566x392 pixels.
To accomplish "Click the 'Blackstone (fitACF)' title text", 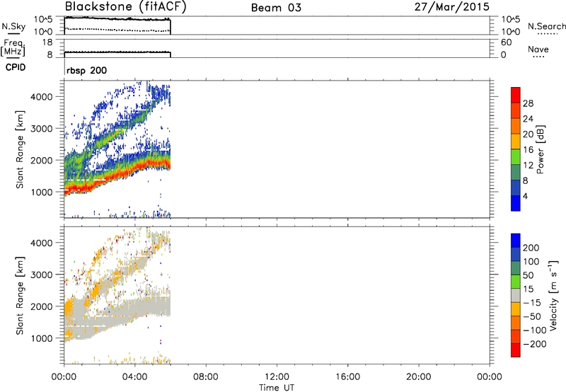I will tap(126, 7).
